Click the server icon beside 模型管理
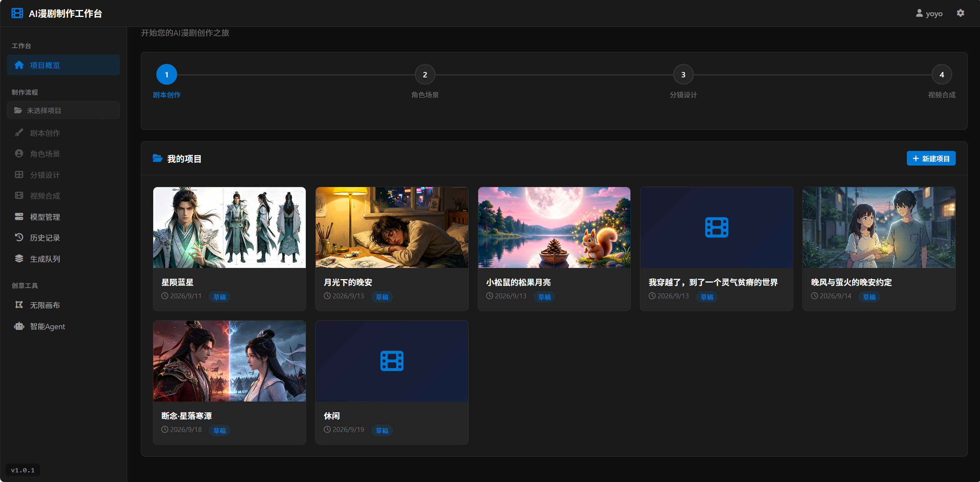 tap(19, 217)
